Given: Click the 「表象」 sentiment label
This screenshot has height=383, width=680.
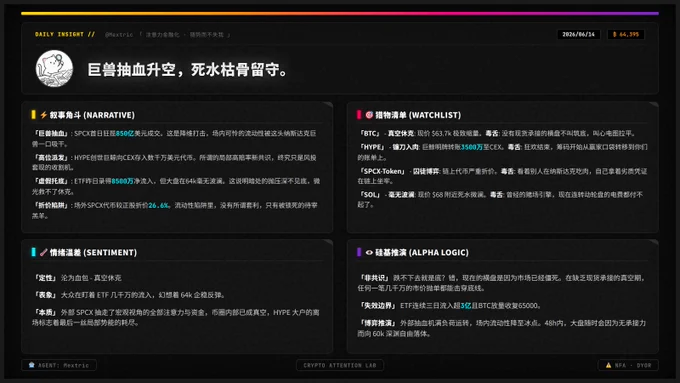Looking at the screenshot, I should [x=45, y=295].
